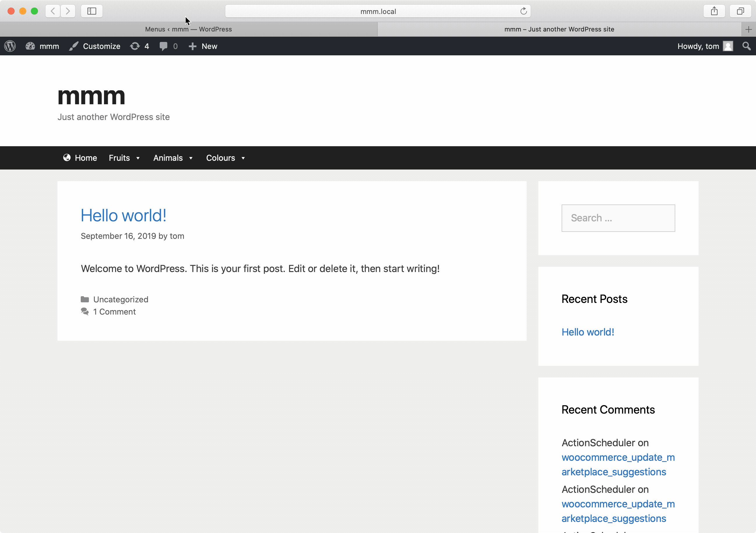Click the admin bar search magnifier
This screenshot has width=756, height=533.
point(746,46)
